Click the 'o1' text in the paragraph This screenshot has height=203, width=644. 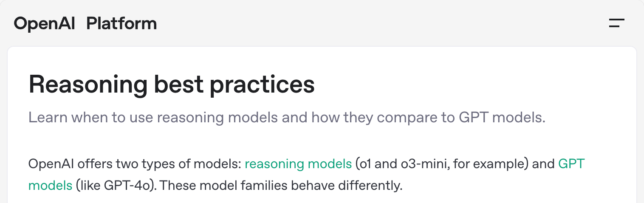[x=364, y=164]
